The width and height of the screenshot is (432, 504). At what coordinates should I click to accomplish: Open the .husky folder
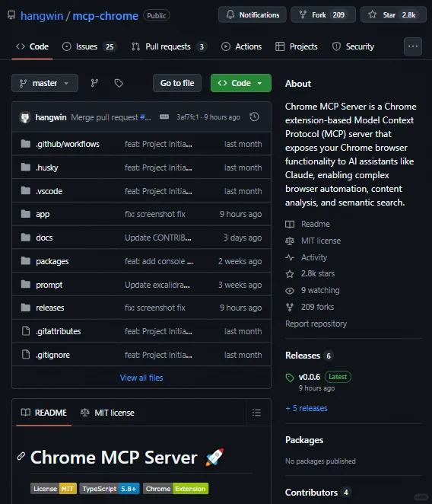pyautogui.click(x=47, y=167)
